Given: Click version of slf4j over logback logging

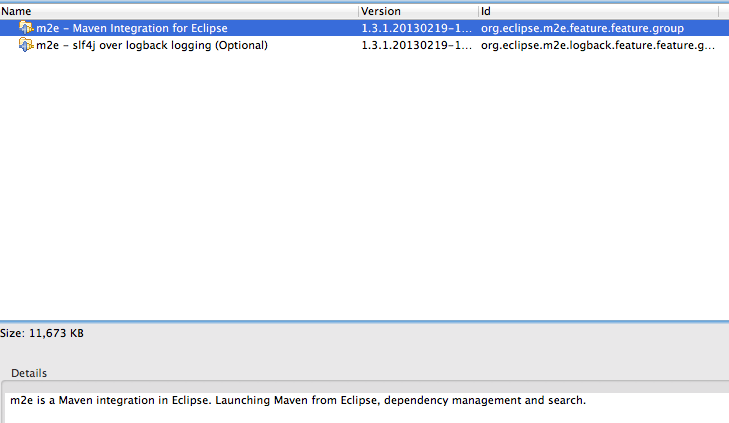Looking at the screenshot, I should [x=417, y=45].
